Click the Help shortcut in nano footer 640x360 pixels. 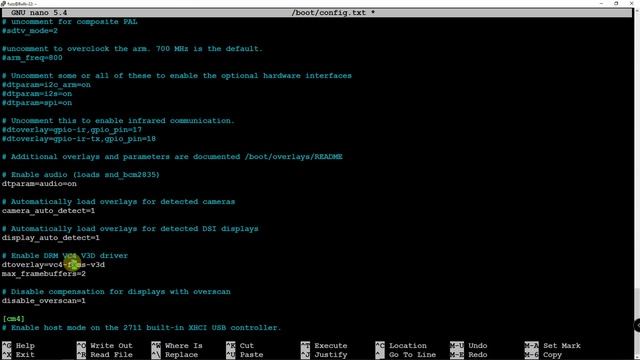point(18,346)
